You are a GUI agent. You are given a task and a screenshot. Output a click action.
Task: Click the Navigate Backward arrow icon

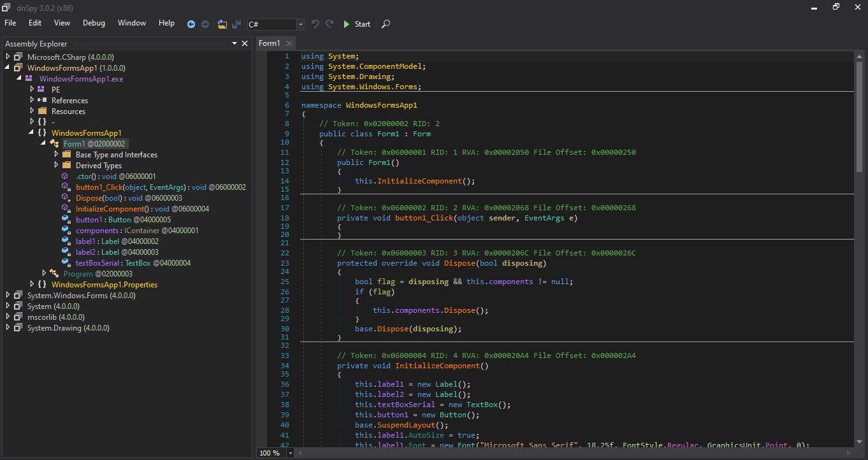tap(191, 24)
